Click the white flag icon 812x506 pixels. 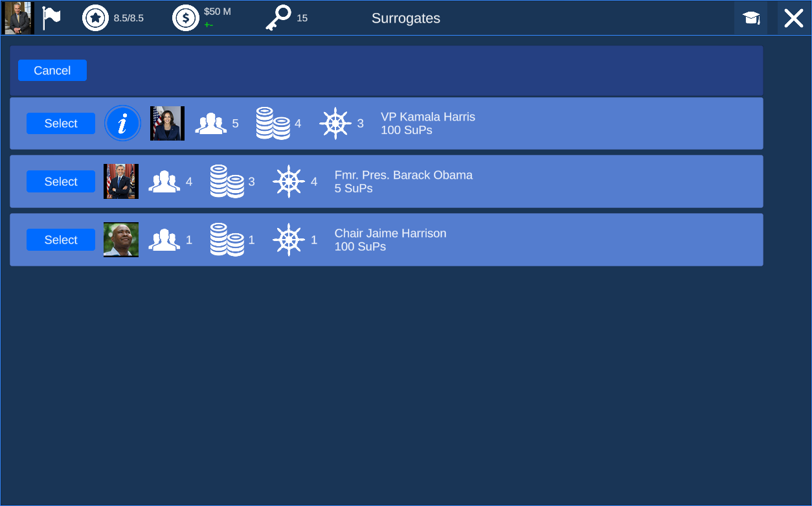[x=51, y=18]
